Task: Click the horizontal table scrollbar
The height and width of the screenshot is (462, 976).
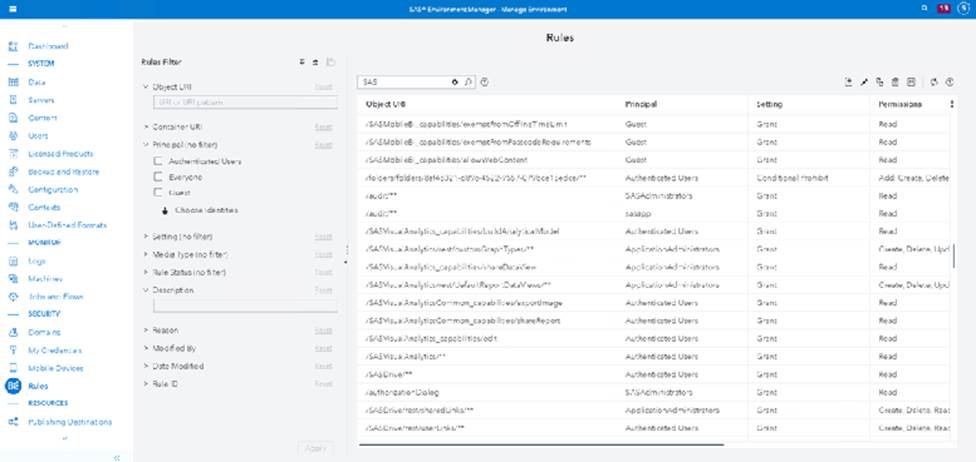Action: tap(542, 445)
